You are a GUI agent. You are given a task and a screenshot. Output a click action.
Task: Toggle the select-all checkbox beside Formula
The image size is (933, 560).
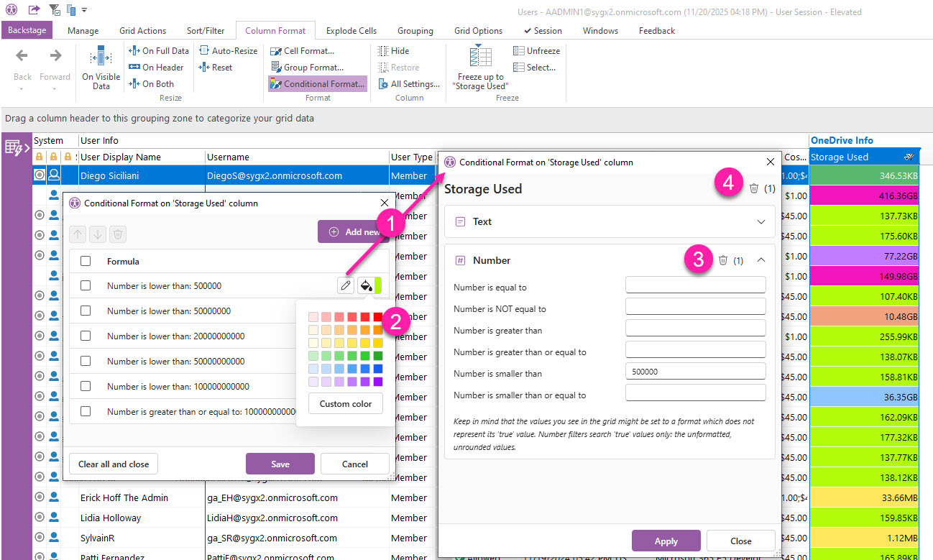pos(86,262)
